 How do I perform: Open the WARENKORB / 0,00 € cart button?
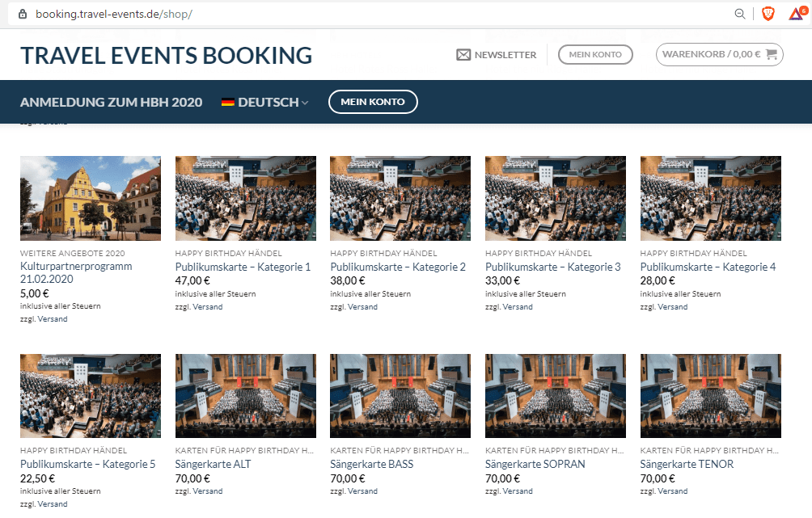tap(719, 54)
